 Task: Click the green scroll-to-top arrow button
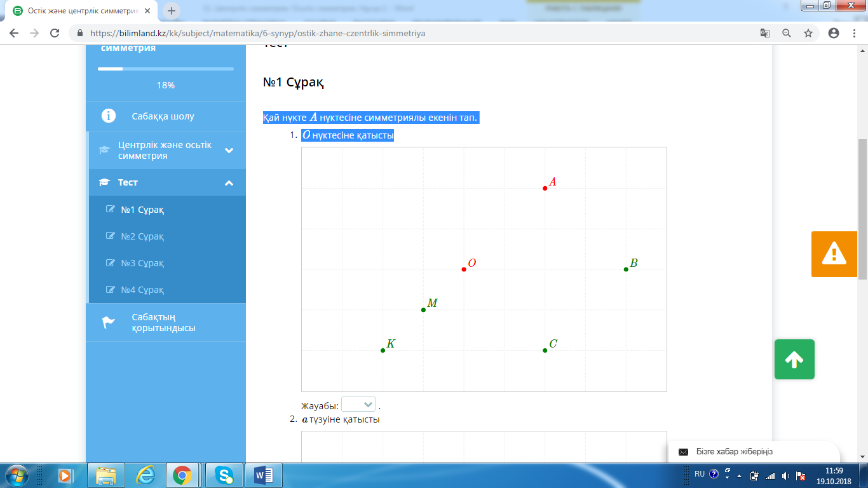pos(794,360)
